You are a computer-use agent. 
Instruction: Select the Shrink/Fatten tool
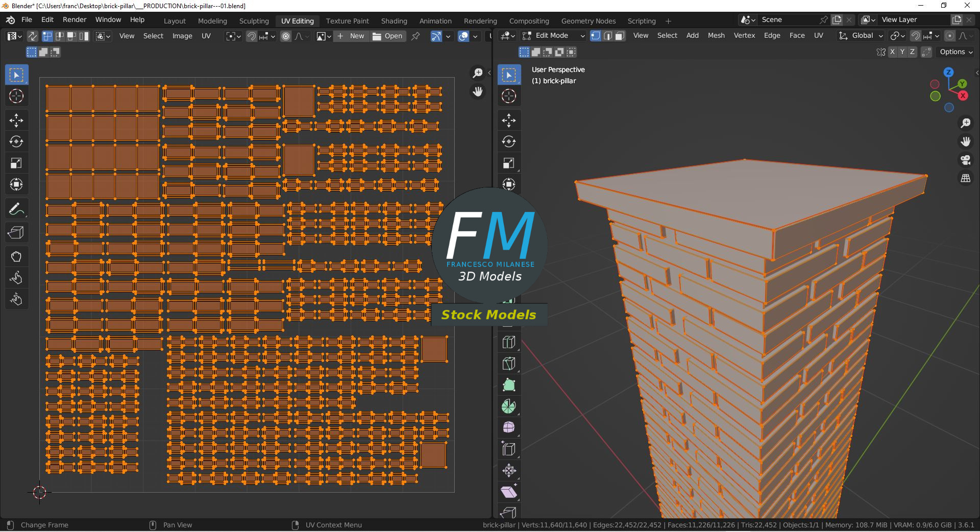(x=509, y=470)
